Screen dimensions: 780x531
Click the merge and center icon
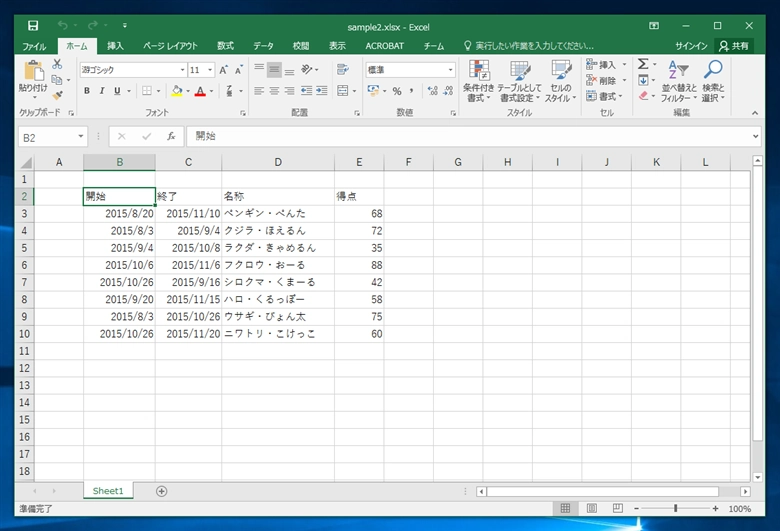(x=343, y=91)
